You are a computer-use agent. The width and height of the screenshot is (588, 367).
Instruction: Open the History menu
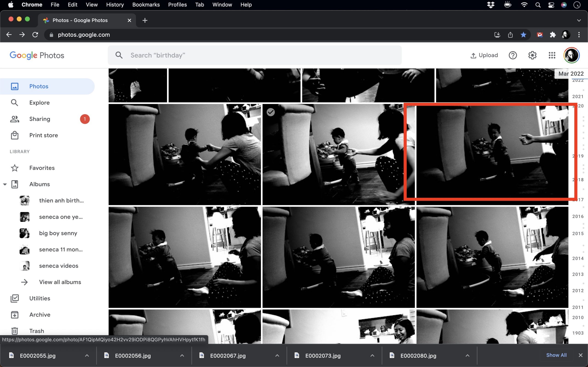tap(115, 5)
